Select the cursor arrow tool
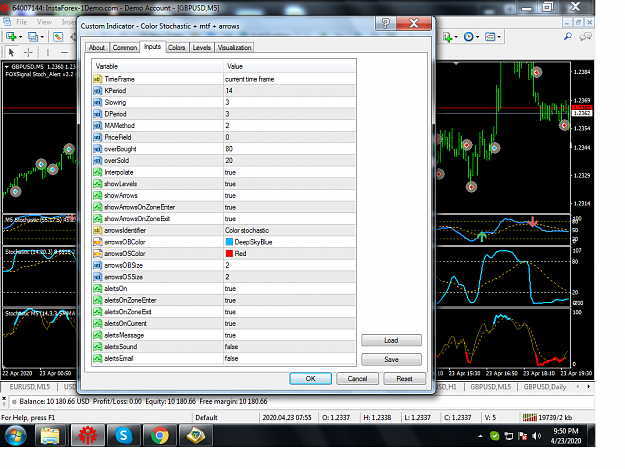Screen dimensions: 625x469 [11, 52]
